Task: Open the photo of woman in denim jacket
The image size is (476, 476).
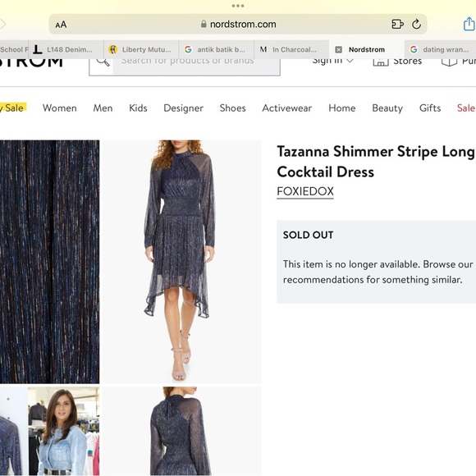Action: click(x=64, y=431)
